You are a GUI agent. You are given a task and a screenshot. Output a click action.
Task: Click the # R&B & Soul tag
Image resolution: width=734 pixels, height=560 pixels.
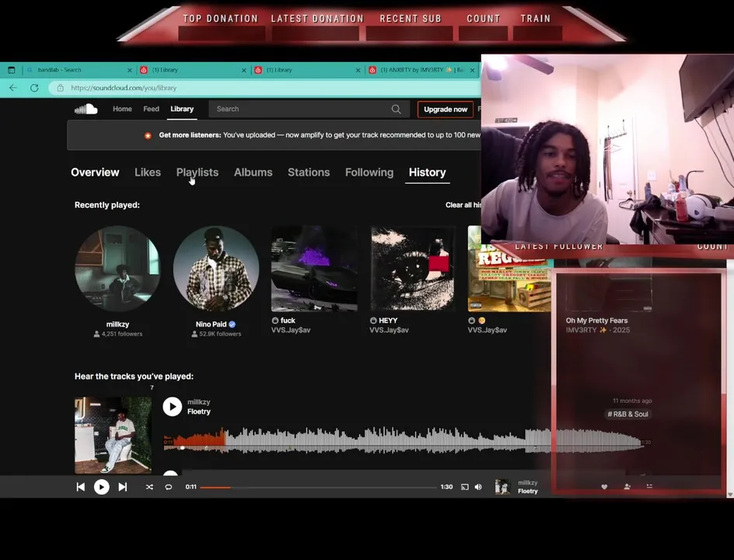[627, 415]
